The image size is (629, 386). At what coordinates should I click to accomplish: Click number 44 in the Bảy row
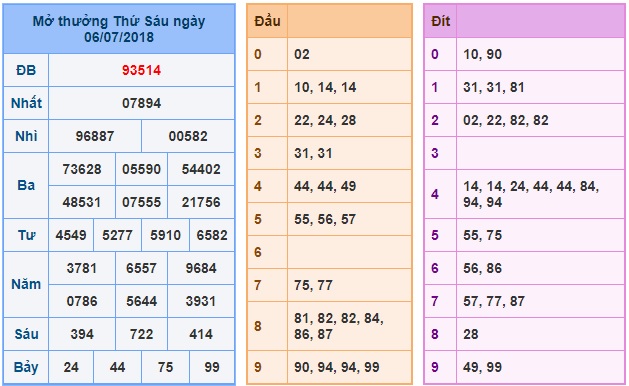(x=117, y=367)
